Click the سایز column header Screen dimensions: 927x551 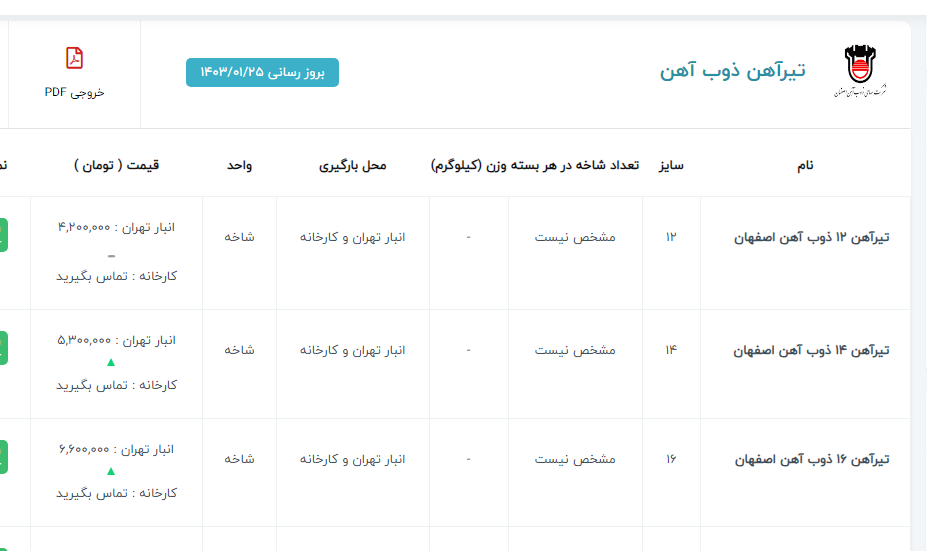pyautogui.click(x=670, y=165)
